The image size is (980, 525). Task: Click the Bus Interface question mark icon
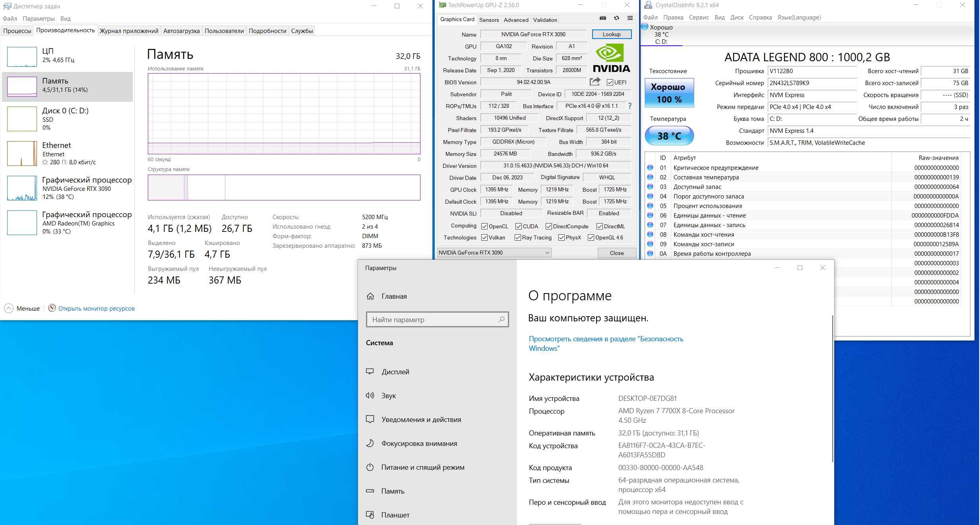click(629, 106)
